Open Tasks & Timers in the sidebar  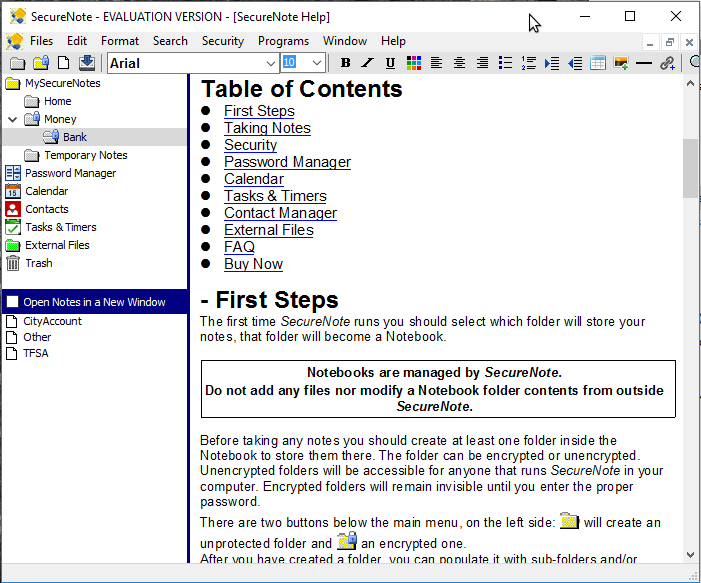[51, 227]
